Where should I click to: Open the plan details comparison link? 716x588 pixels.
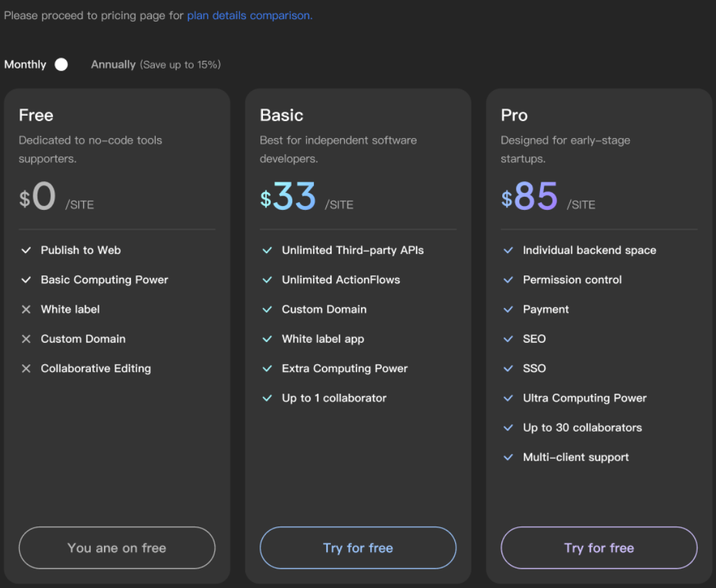click(x=250, y=16)
